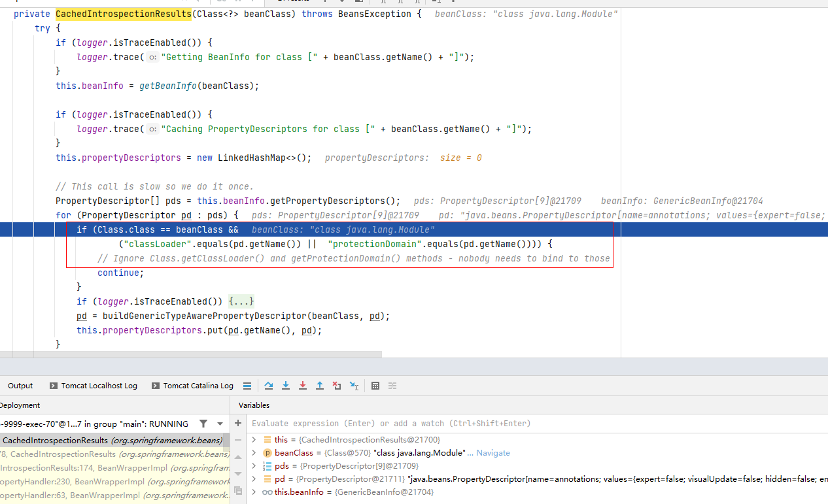Click the parameter icon beside beanClass
The image size is (828, 504).
point(267,453)
